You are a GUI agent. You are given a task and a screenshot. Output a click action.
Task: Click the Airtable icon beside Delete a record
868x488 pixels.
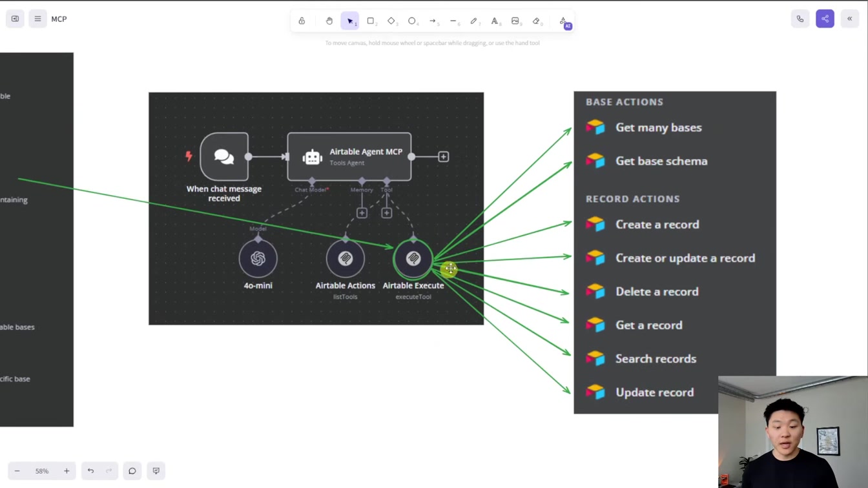[595, 291]
